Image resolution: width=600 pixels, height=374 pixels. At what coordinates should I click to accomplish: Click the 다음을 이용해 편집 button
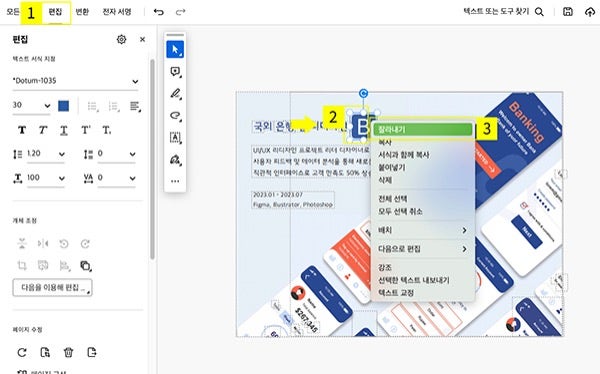[52, 287]
